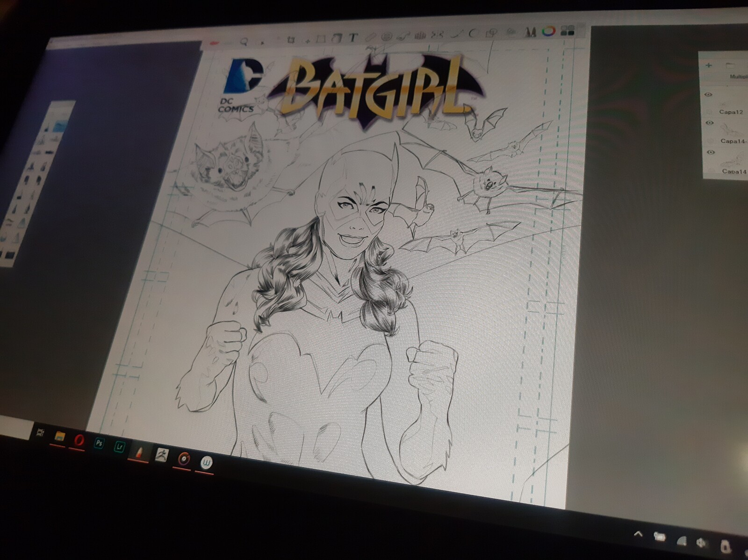This screenshot has width=748, height=560.
Task: Toggle eye of bottom Capa14 layer
Action: [711, 152]
